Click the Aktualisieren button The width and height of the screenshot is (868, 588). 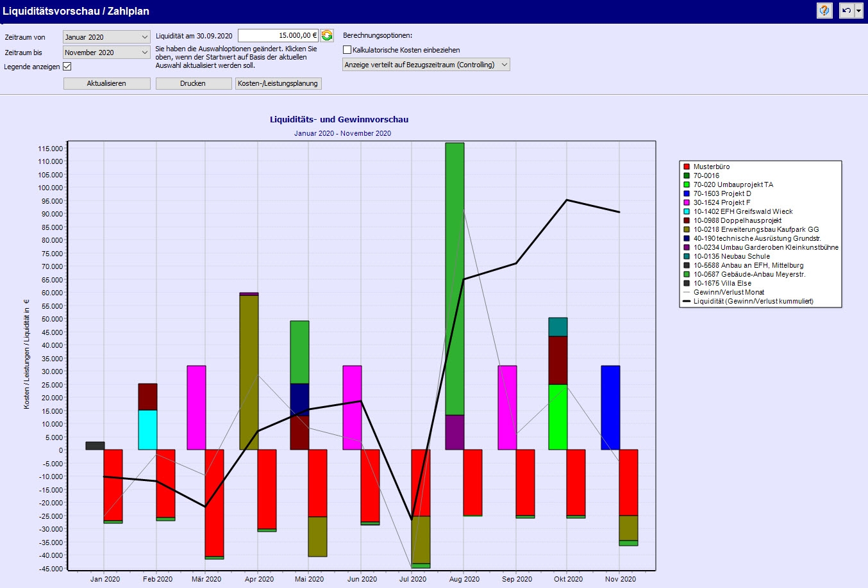(x=106, y=83)
